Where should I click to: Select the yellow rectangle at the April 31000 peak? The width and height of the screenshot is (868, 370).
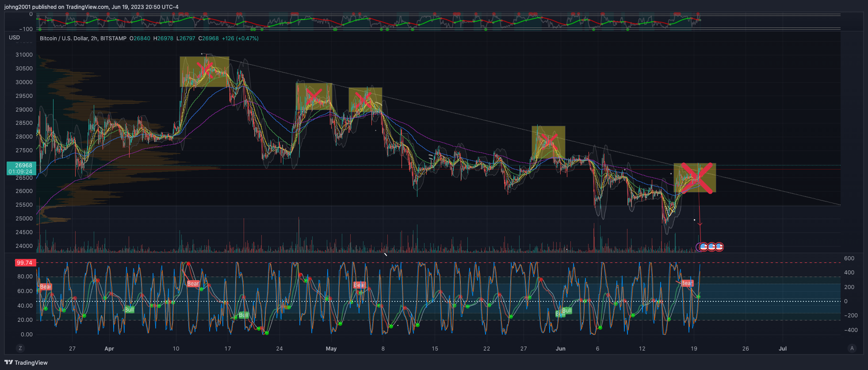(x=204, y=72)
